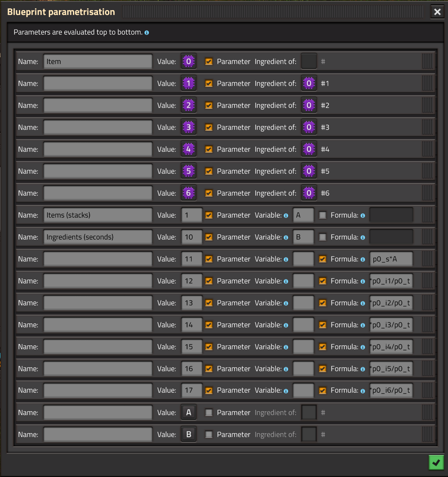Click Variable info icon in Items (stacks) row
448x477 pixels.
click(286, 215)
